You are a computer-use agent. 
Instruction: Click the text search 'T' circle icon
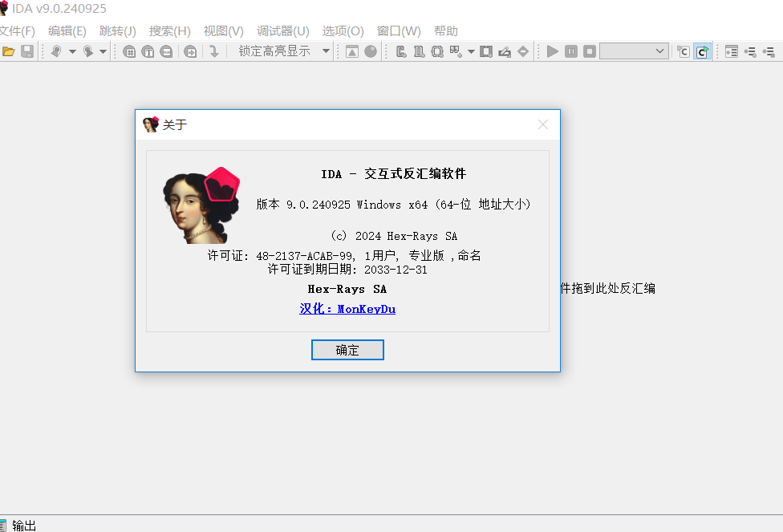148,51
